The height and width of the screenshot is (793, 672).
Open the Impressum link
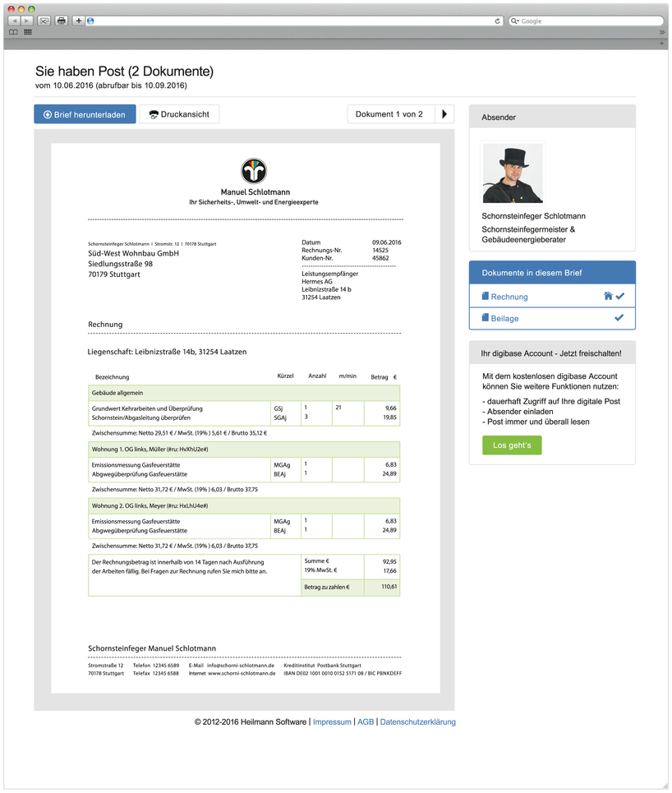[332, 722]
